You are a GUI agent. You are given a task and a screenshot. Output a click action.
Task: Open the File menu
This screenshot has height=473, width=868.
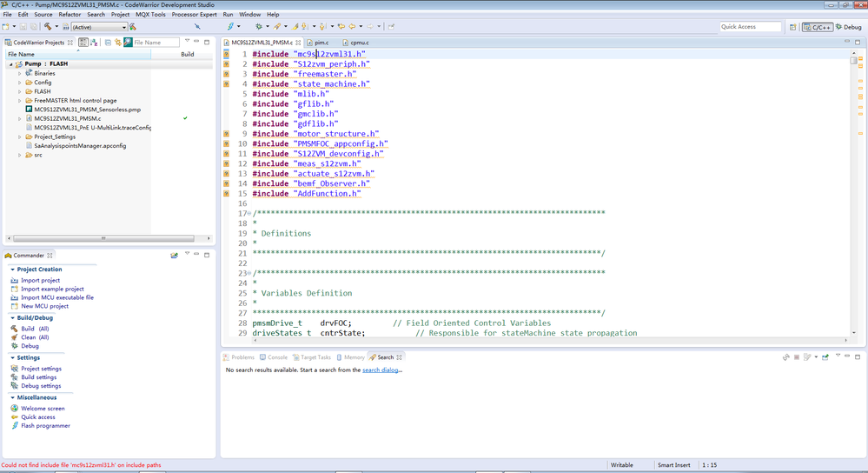[7, 15]
